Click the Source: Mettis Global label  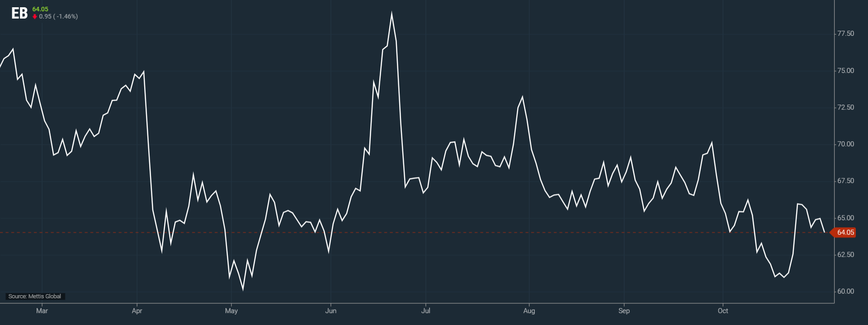pyautogui.click(x=35, y=296)
